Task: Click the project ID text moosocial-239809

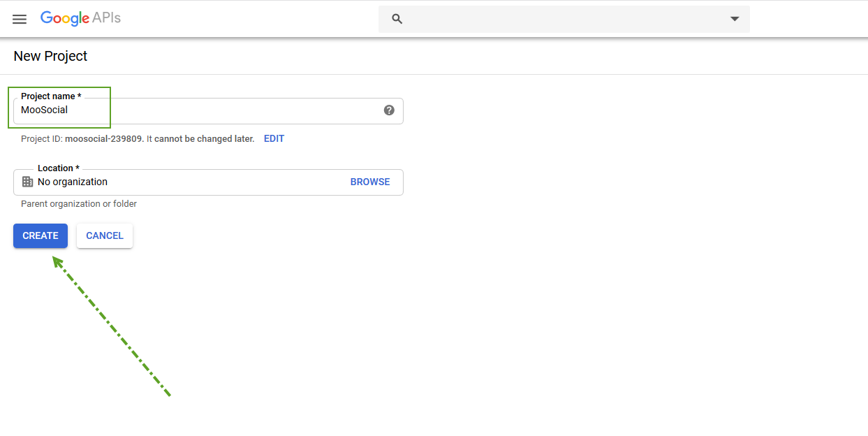Action: pos(104,139)
